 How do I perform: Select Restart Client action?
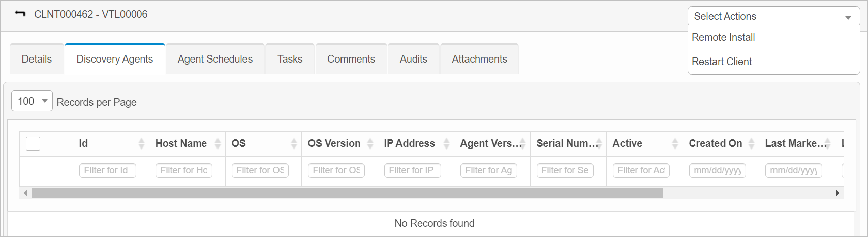[722, 62]
